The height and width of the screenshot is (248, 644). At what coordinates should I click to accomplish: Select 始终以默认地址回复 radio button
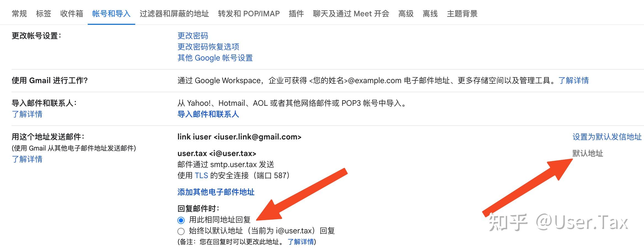coord(181,231)
